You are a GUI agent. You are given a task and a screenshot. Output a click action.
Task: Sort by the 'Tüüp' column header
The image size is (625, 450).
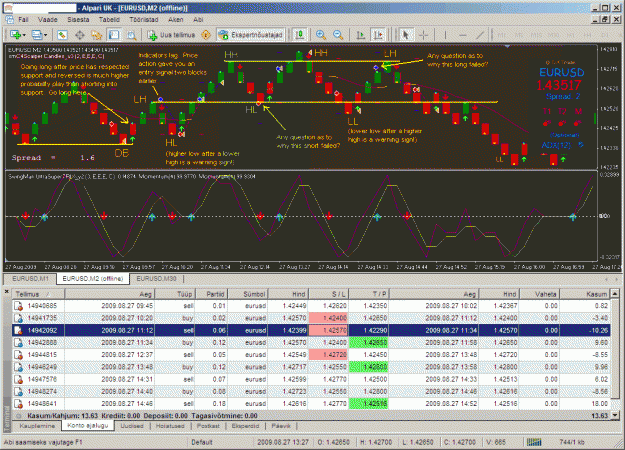pyautogui.click(x=175, y=294)
